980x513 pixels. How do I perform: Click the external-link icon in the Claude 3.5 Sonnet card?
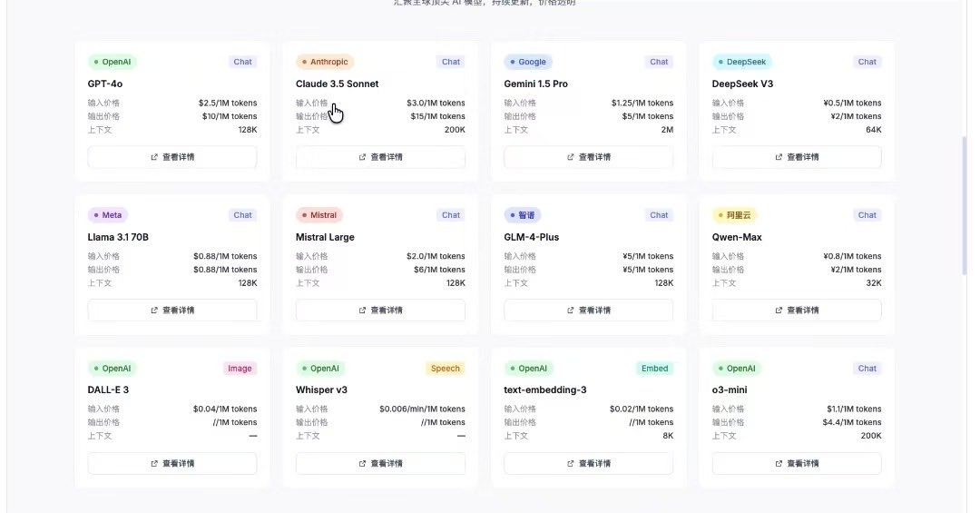(x=362, y=157)
